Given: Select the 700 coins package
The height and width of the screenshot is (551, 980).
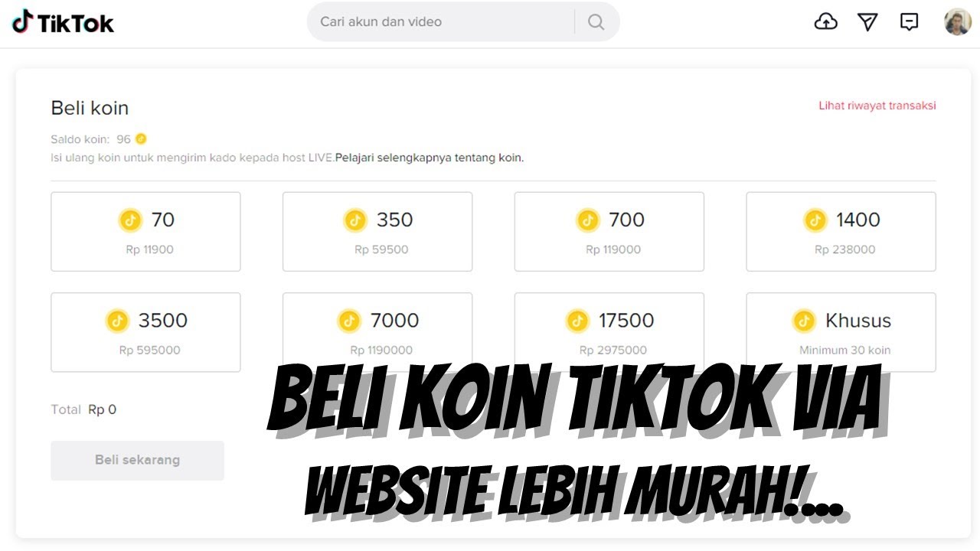Looking at the screenshot, I should pos(609,231).
